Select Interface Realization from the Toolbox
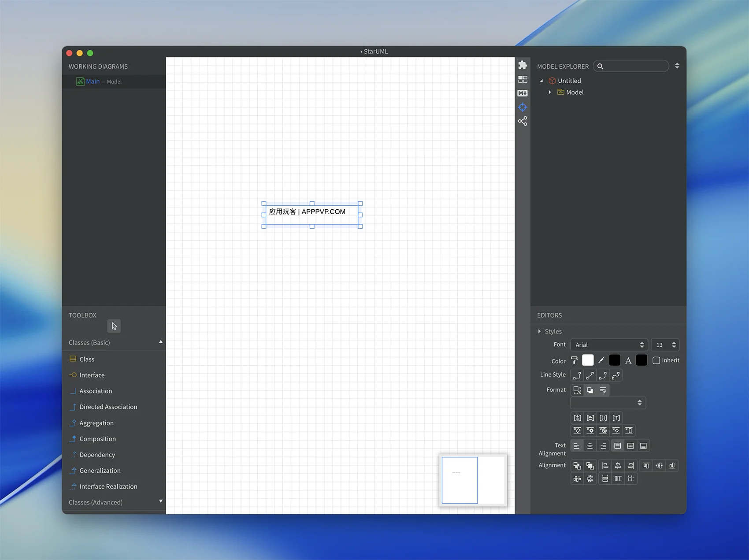This screenshot has width=749, height=560. [x=108, y=486]
